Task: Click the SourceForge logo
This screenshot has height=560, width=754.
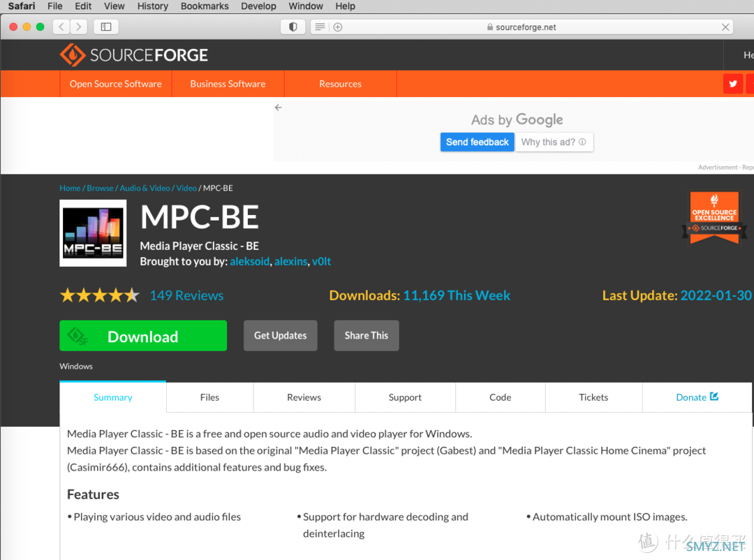Action: coord(133,55)
